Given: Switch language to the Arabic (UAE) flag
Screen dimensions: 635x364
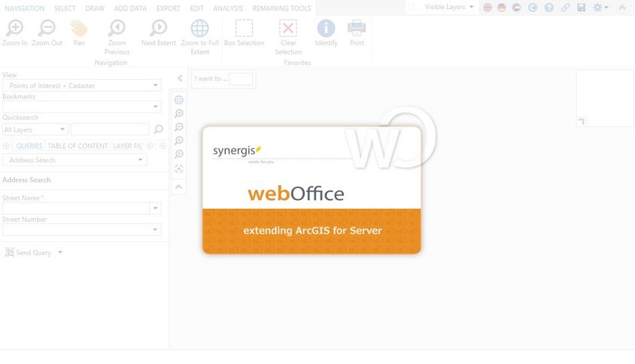Looking at the screenshot, I should click(x=516, y=8).
